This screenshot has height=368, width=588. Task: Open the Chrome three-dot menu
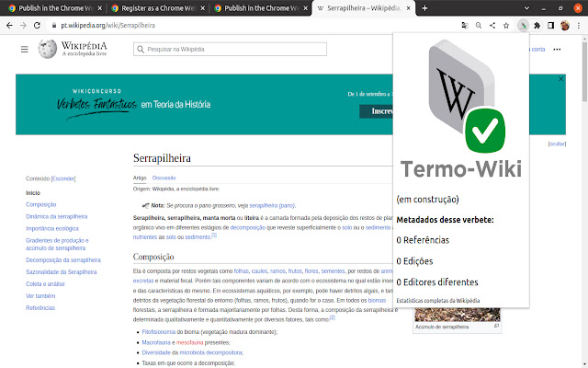click(579, 26)
